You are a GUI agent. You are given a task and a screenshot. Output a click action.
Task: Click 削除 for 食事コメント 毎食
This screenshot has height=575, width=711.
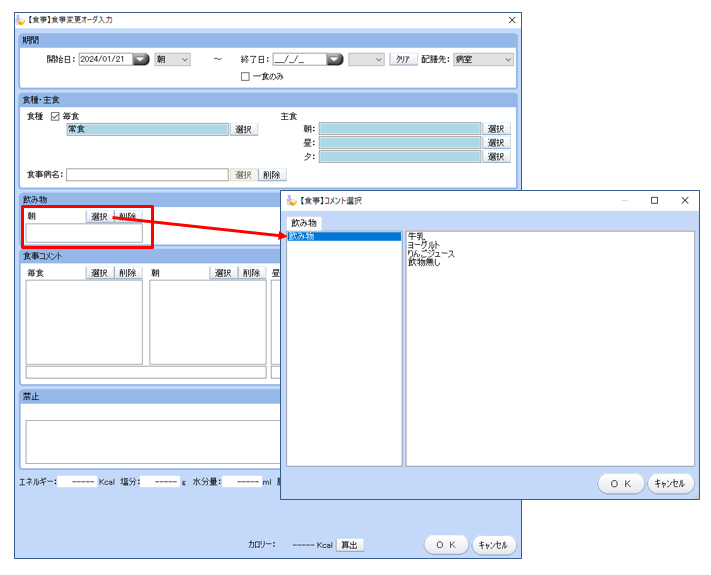128,273
